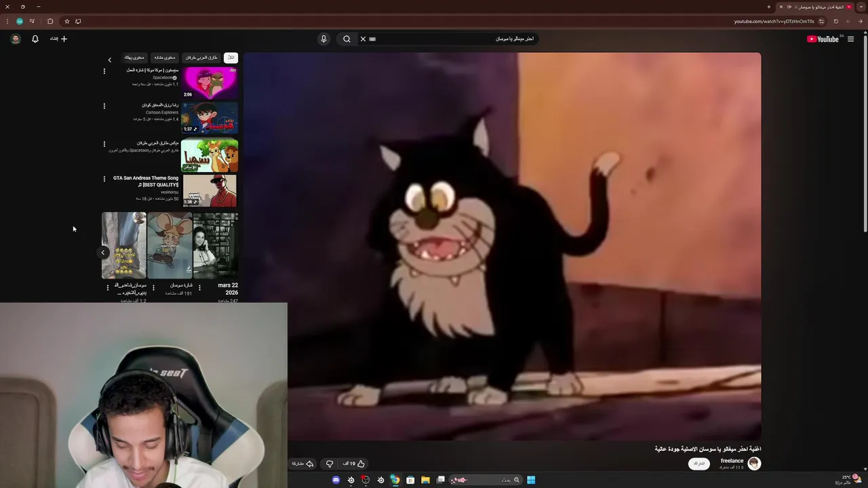
Task: Open the browser extensions puzzle icon
Action: tap(50, 21)
